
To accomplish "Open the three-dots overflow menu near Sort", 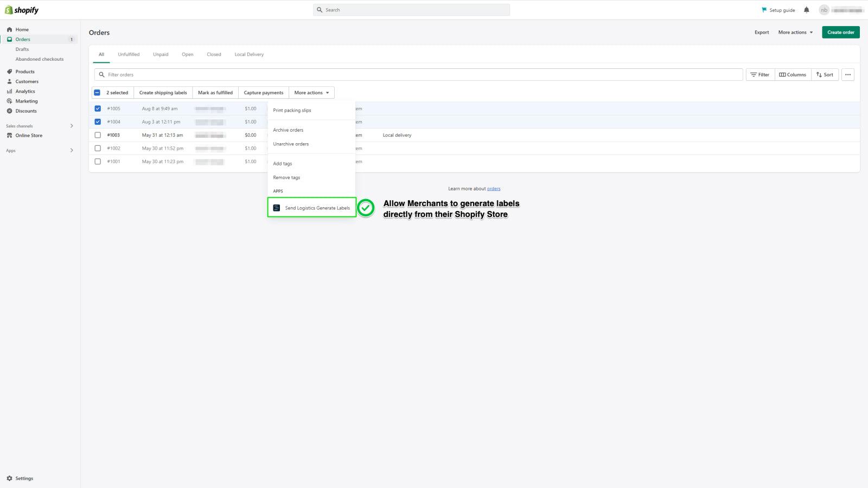I will (x=847, y=74).
